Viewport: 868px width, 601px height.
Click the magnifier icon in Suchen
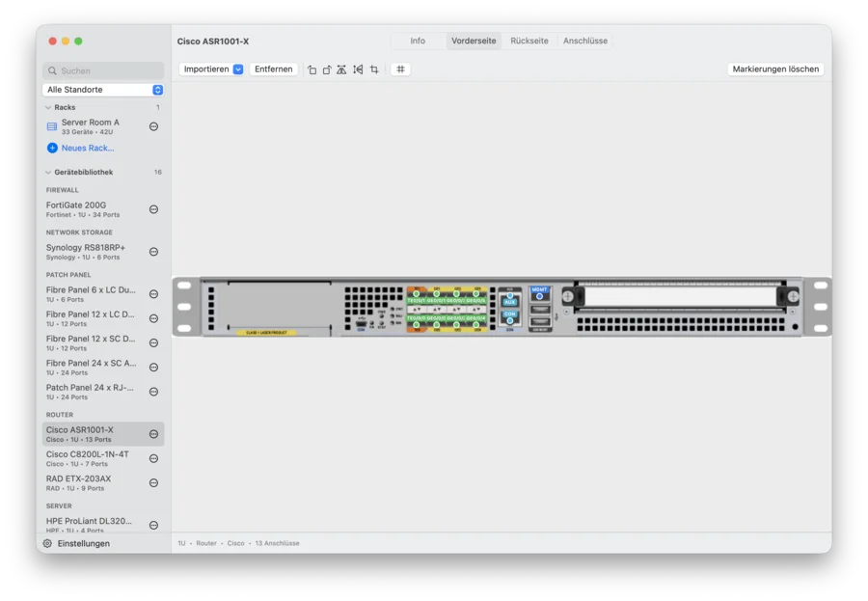click(53, 70)
